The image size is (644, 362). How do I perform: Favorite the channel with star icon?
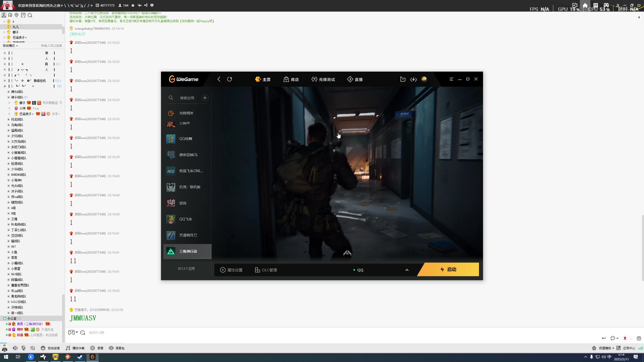133,5
